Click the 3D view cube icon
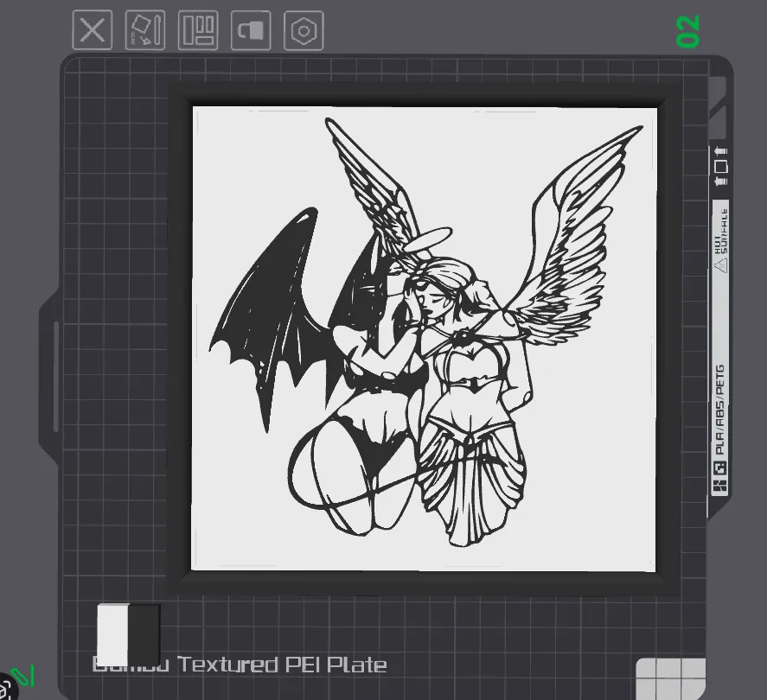 click(x=6, y=688)
